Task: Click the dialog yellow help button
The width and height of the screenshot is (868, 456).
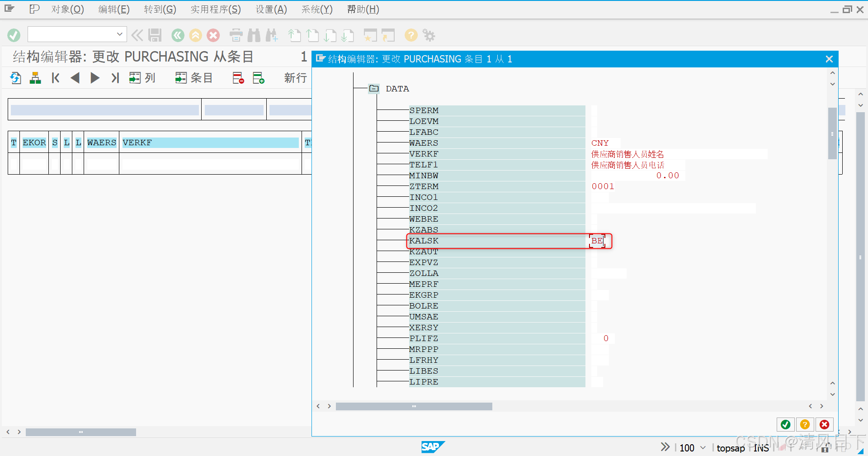Action: [x=805, y=424]
